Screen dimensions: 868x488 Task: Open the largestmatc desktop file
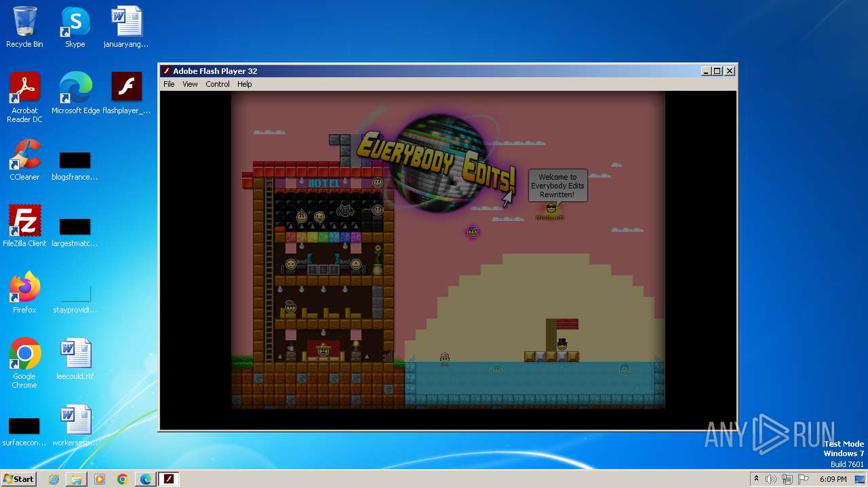click(75, 233)
